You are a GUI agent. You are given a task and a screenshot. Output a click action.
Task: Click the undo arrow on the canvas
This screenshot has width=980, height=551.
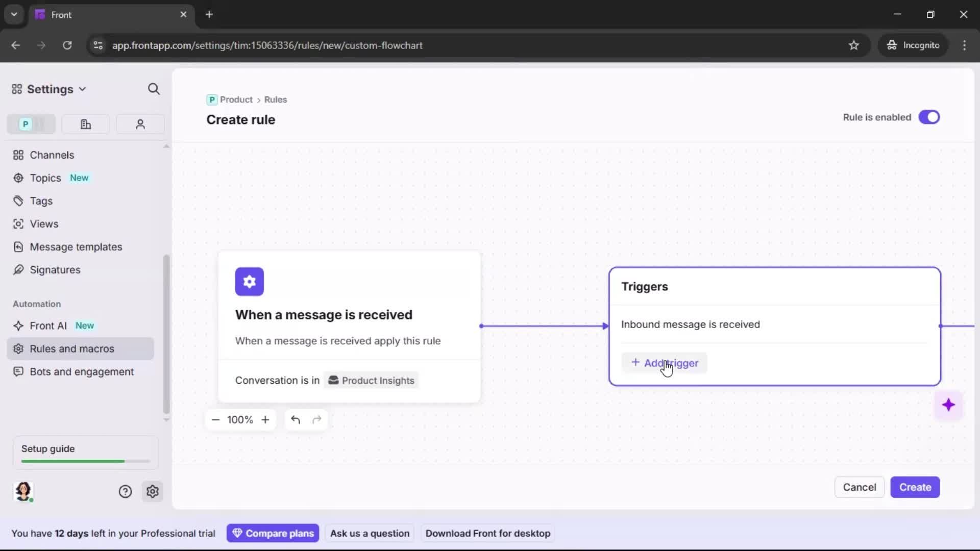pyautogui.click(x=296, y=419)
